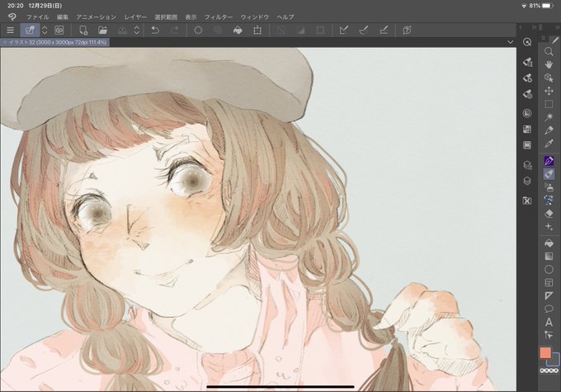Open the Color Set grid palette icon

tap(527, 130)
